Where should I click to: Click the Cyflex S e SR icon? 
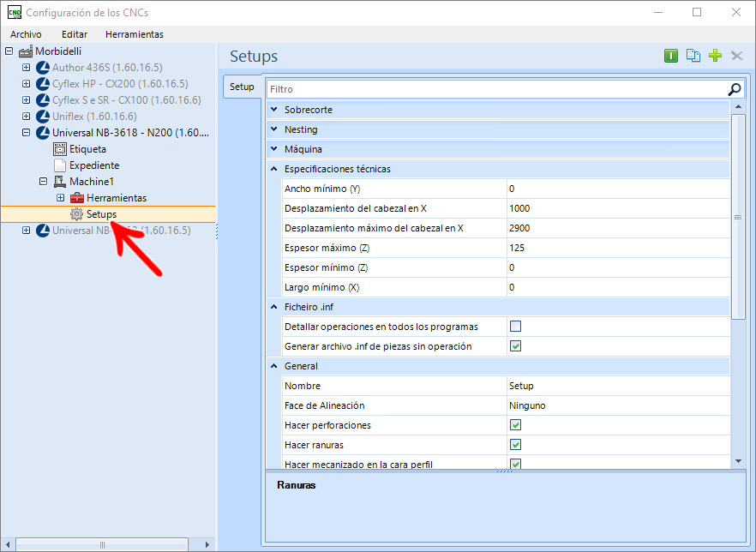(x=43, y=100)
